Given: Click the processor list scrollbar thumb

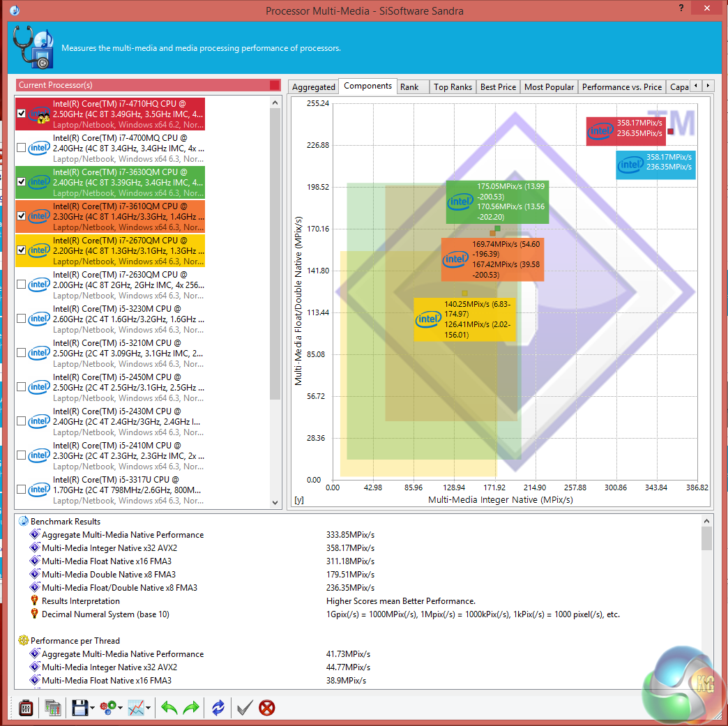Looking at the screenshot, I should click(x=275, y=254).
